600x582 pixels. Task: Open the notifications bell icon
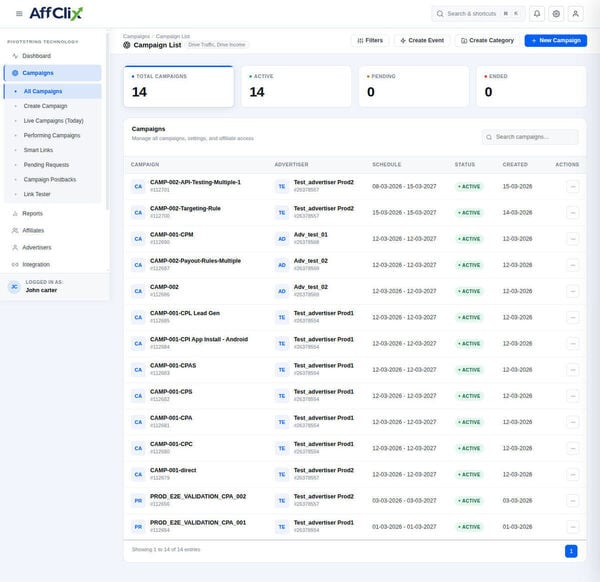click(x=537, y=14)
